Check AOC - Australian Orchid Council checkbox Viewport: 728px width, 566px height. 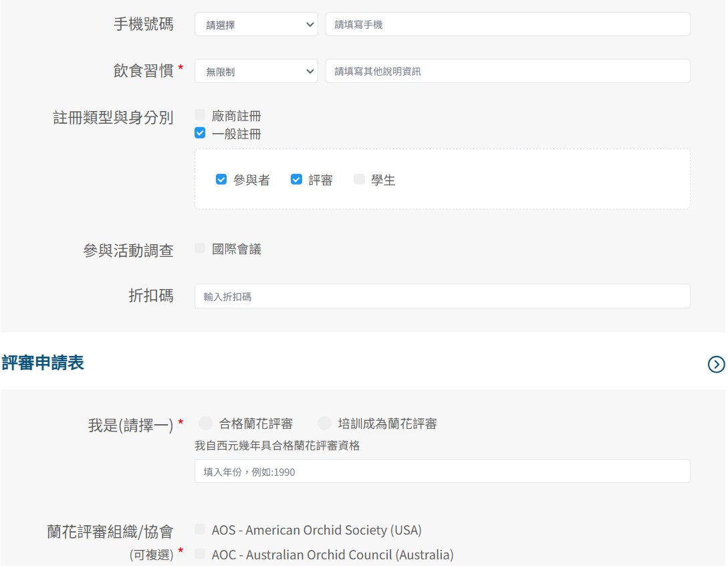(200, 554)
